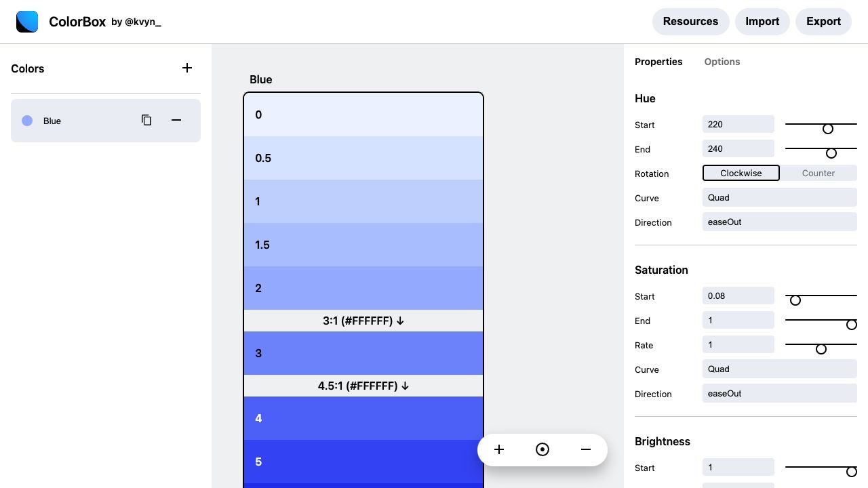Open the Resources menu
868x488 pixels.
coord(690,22)
